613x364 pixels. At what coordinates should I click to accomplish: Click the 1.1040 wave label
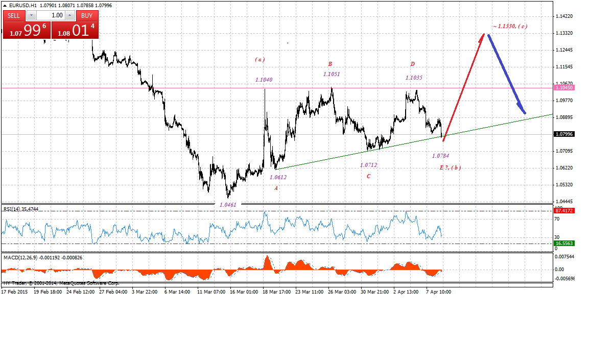(x=264, y=80)
